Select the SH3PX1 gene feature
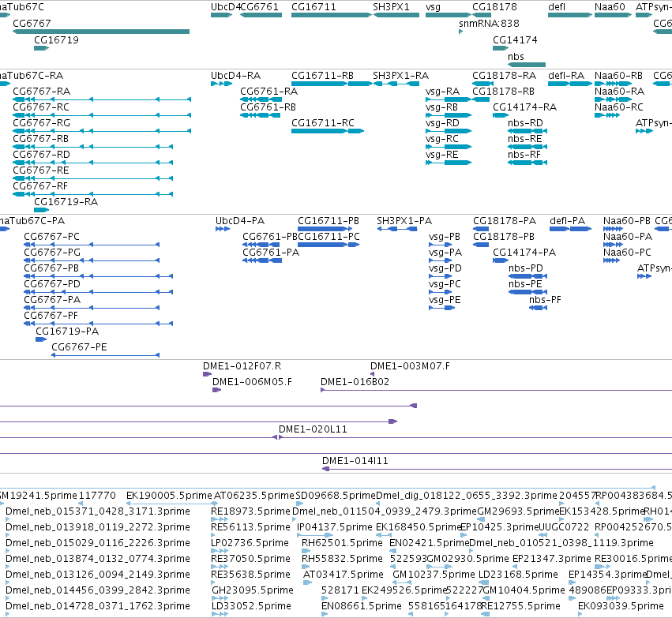The width and height of the screenshot is (672, 618). [x=396, y=15]
